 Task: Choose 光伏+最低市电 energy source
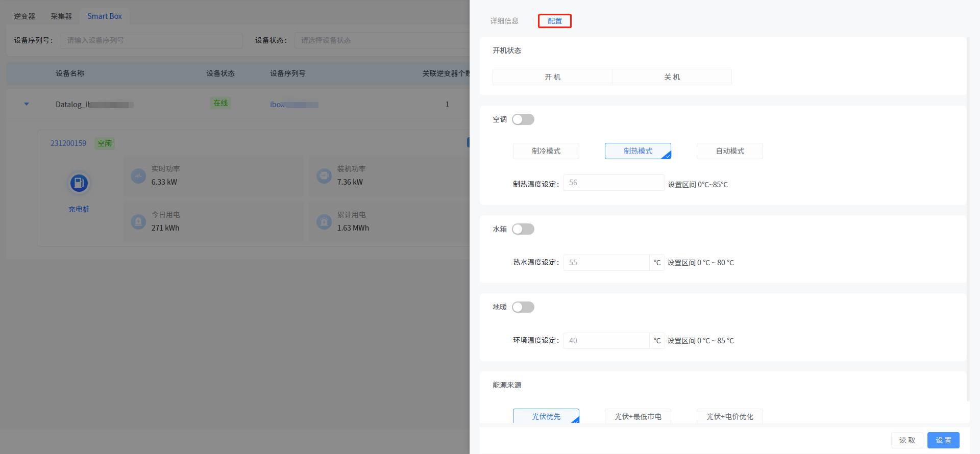(638, 416)
